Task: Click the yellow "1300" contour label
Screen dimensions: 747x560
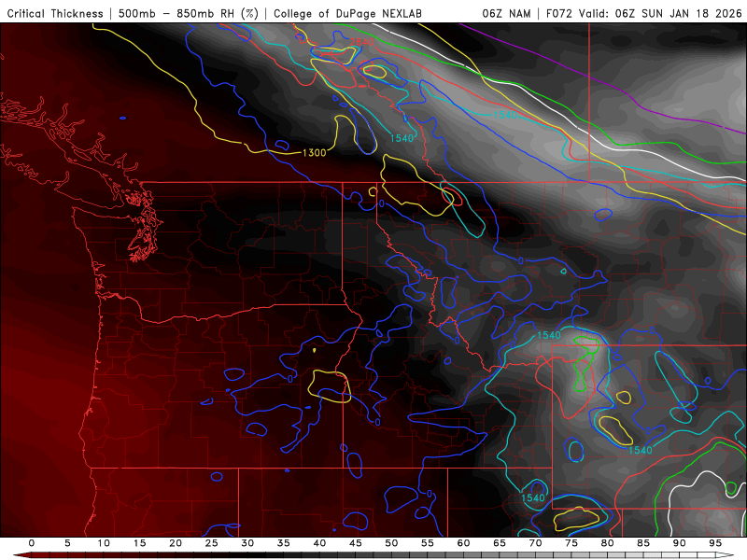Action: click(315, 153)
